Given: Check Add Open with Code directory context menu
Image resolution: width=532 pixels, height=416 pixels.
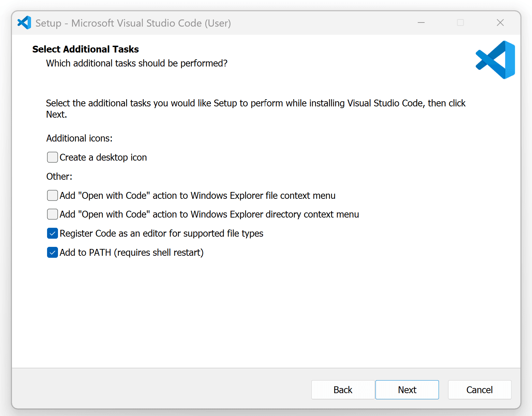Looking at the screenshot, I should coord(52,214).
